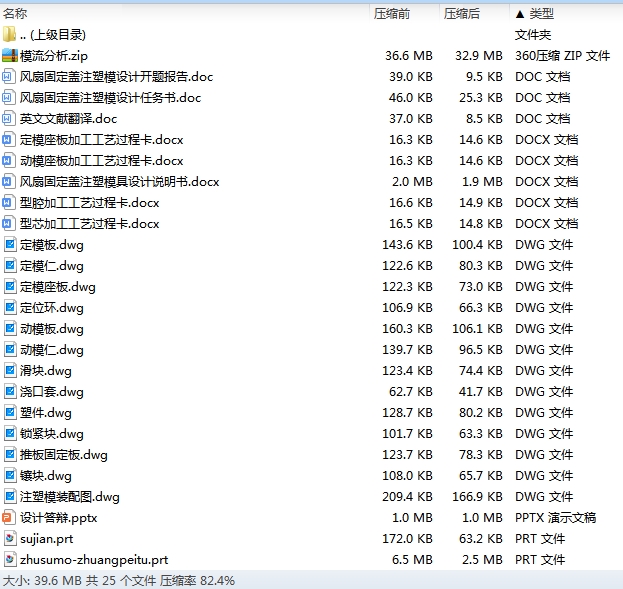The height and width of the screenshot is (589, 623).
Task: Click the DWG icon of 推板固定板.dwg
Action: [10, 455]
